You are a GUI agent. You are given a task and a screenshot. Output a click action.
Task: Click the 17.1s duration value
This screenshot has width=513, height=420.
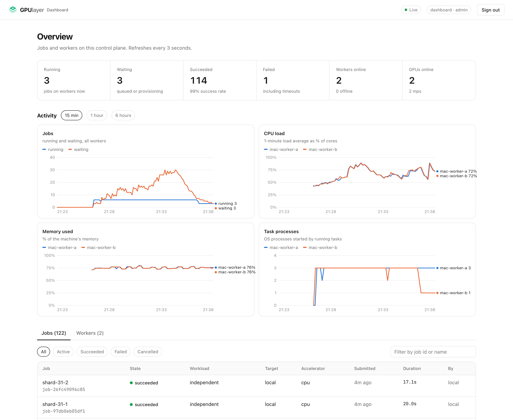tap(410, 382)
